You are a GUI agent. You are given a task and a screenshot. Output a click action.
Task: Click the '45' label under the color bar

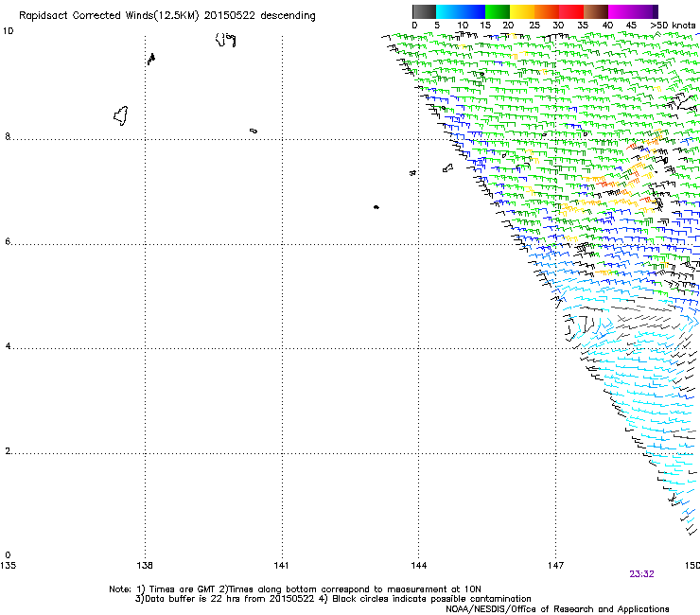point(631,26)
